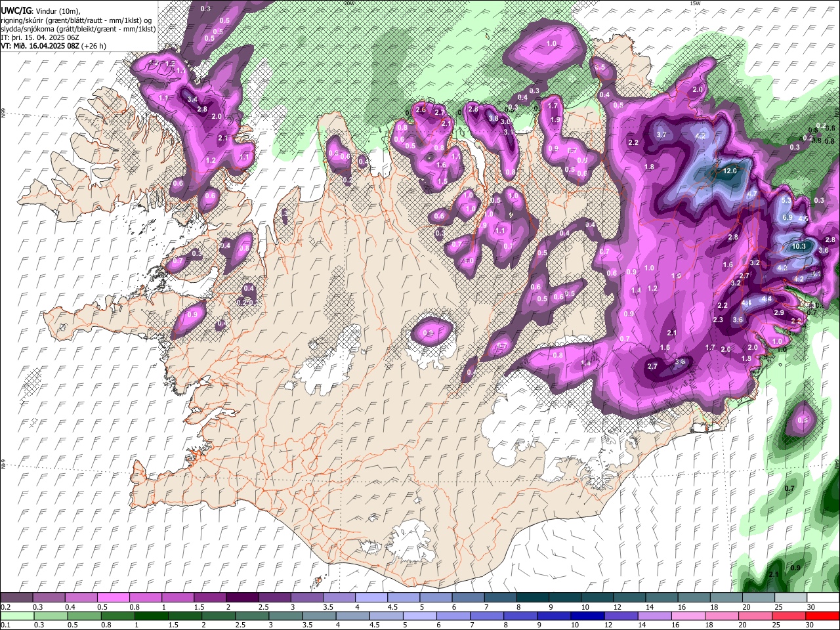Pick snow legend swatch between 2 and 2.5

[x=241, y=598]
